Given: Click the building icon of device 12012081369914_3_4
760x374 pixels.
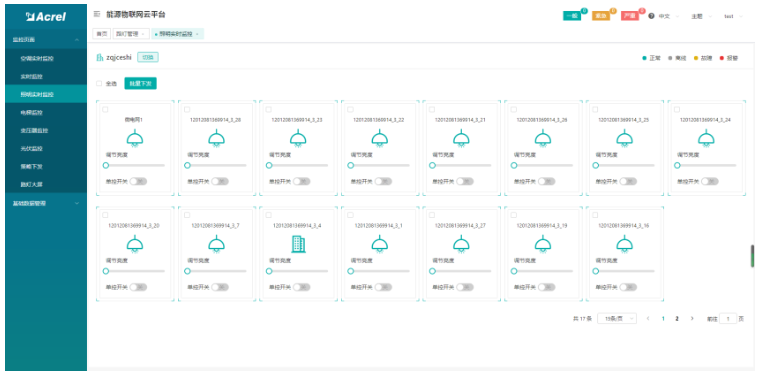Looking at the screenshot, I should point(298,244).
